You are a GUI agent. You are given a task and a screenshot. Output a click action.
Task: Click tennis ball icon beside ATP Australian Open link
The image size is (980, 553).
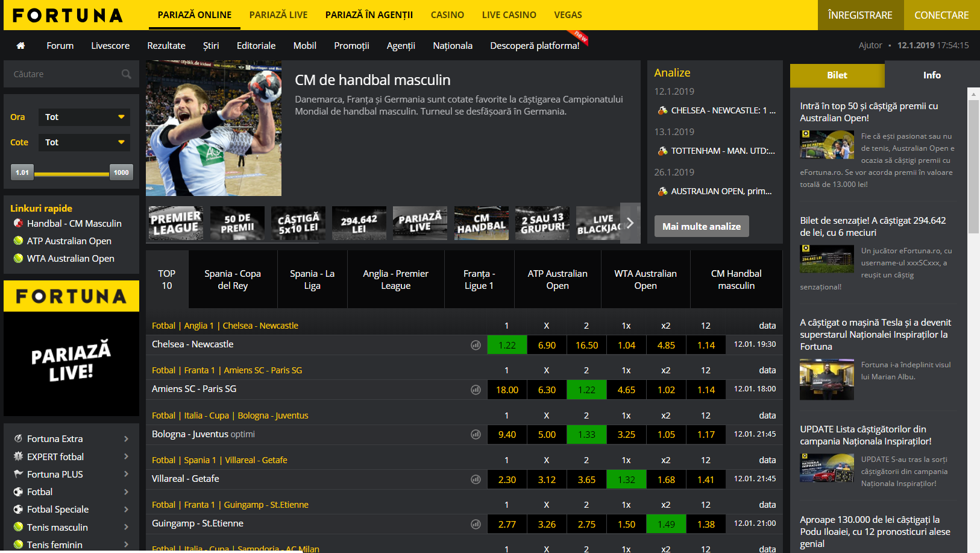pos(18,241)
